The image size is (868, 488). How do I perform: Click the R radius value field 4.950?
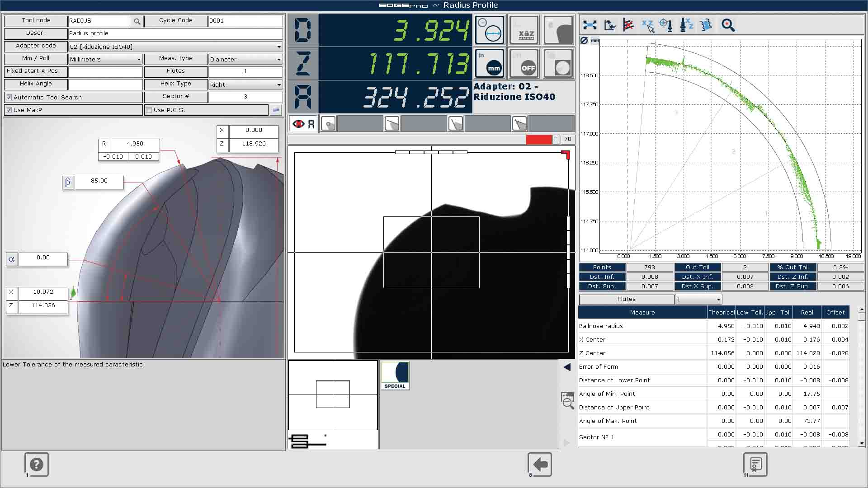pyautogui.click(x=135, y=144)
